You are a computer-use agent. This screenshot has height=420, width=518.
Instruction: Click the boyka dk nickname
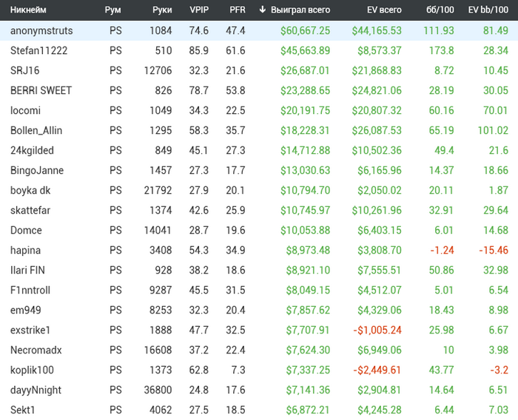[30, 190]
